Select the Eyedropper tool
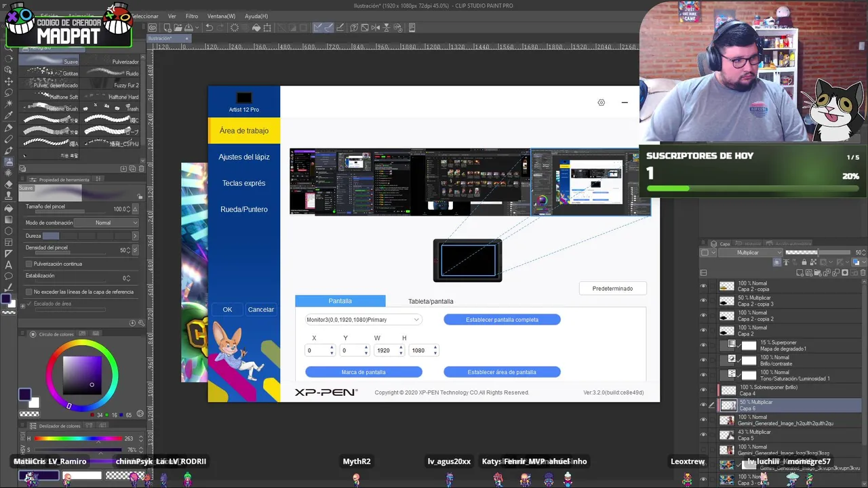The width and height of the screenshot is (868, 488). tap(8, 115)
